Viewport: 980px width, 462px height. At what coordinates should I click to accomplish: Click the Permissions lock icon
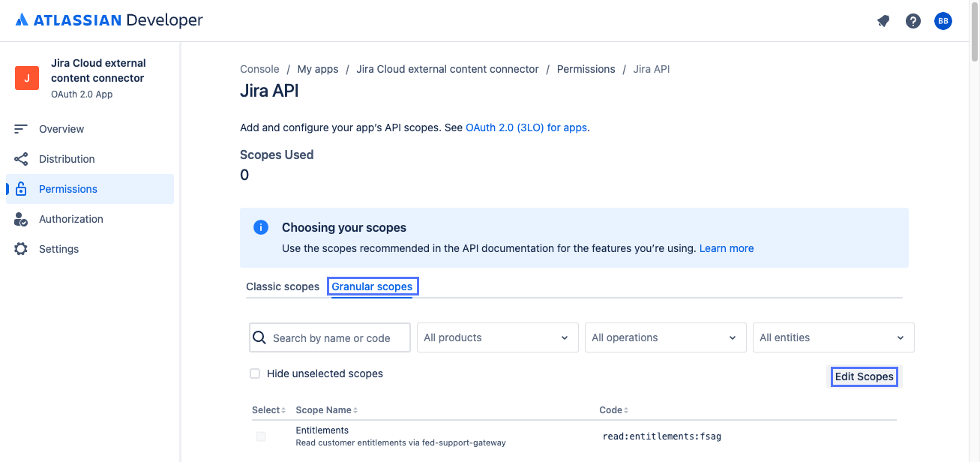pyautogui.click(x=21, y=189)
